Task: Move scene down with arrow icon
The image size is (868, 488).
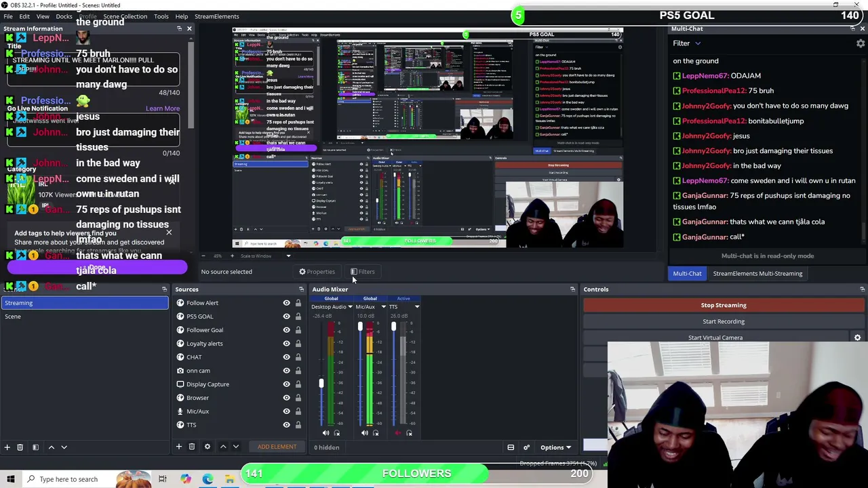Action: (x=64, y=447)
